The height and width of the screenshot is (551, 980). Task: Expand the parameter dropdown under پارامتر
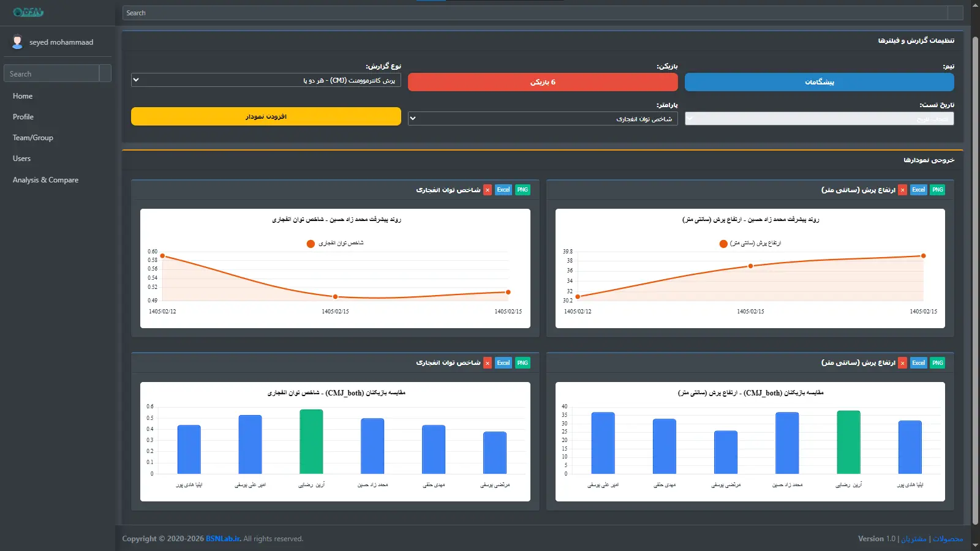coord(543,119)
